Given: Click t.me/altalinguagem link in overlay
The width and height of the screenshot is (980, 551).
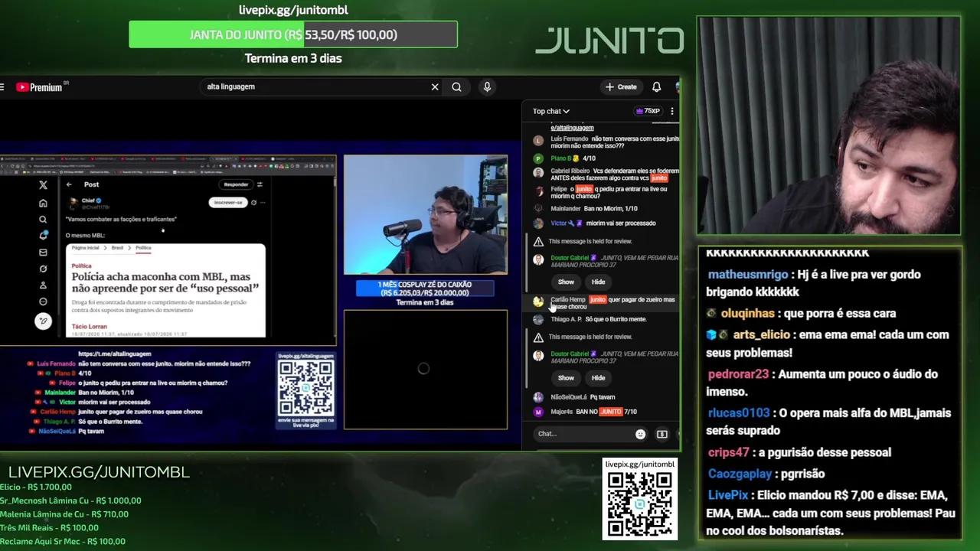Looking at the screenshot, I should click(x=114, y=354).
